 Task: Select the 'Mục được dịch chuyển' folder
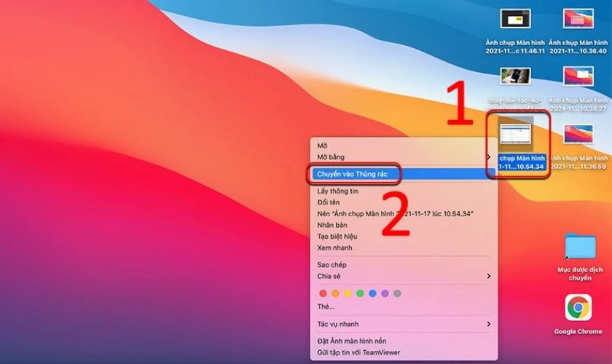click(580, 248)
